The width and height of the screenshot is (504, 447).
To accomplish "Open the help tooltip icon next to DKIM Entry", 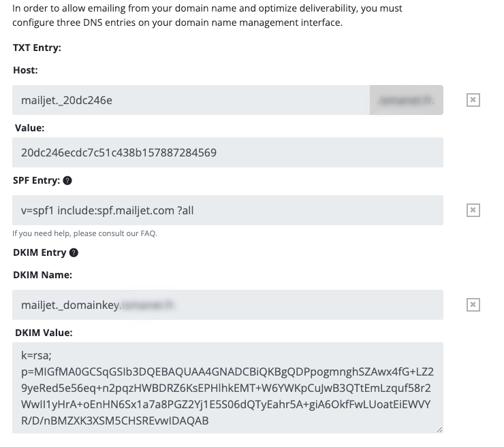I will click(74, 252).
